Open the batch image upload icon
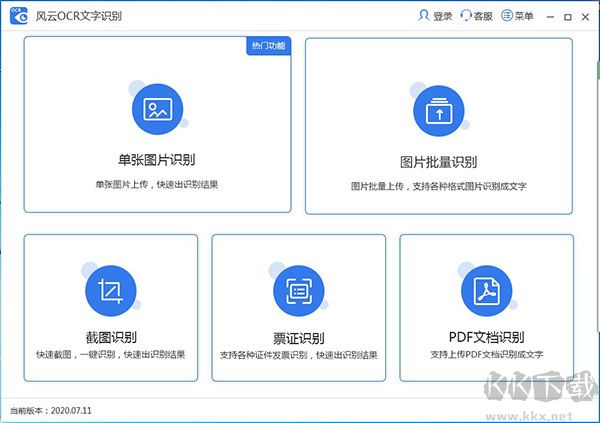The image size is (600, 423). [439, 111]
